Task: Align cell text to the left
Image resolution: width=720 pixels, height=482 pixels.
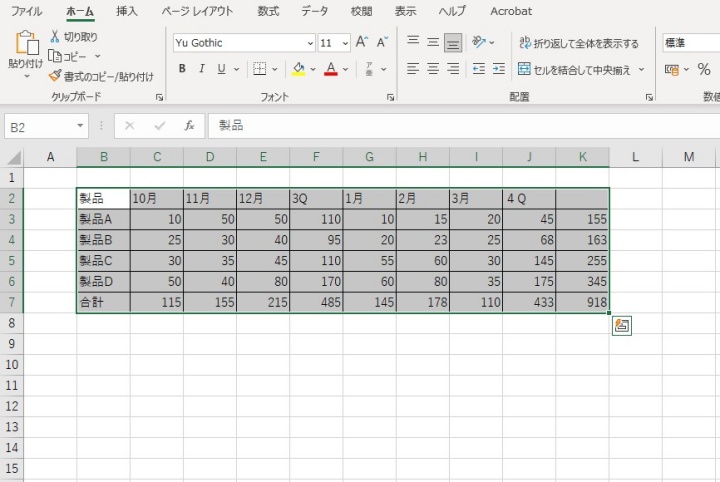Action: point(413,69)
